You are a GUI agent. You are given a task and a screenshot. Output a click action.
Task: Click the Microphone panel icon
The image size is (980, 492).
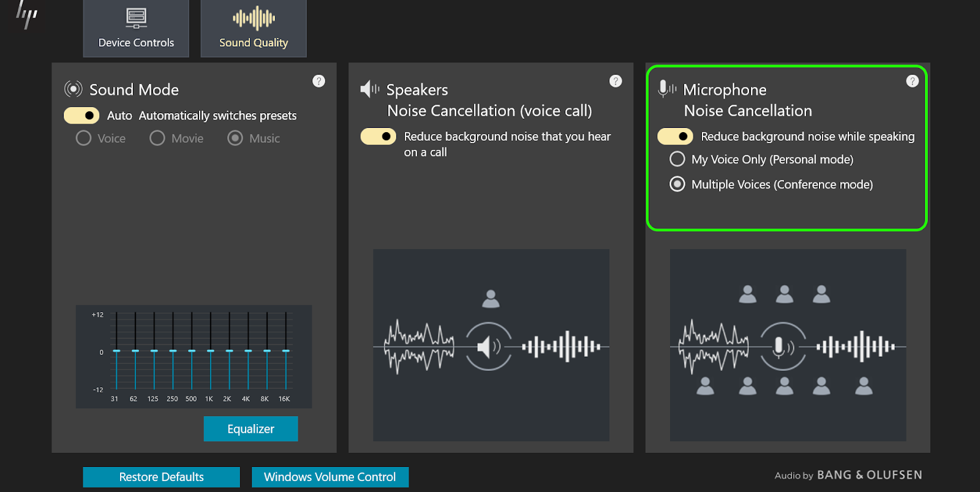coord(666,89)
